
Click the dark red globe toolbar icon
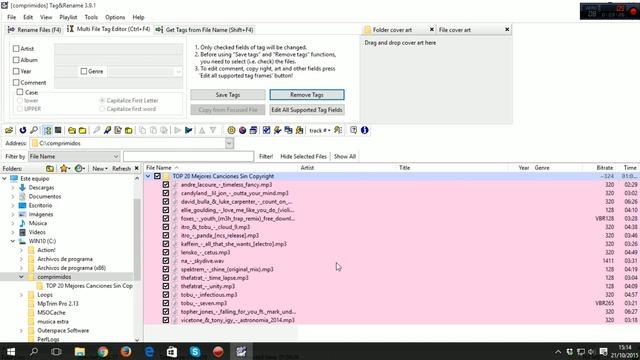pyautogui.click(x=242, y=130)
